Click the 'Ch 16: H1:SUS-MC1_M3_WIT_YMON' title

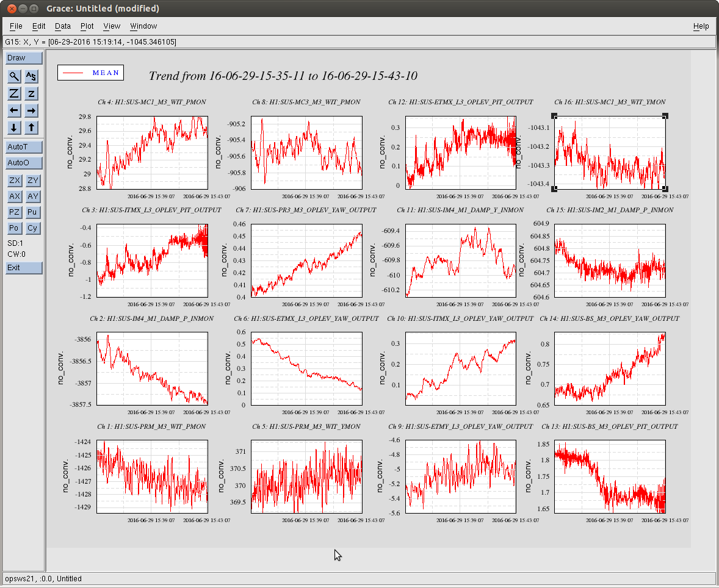(610, 102)
